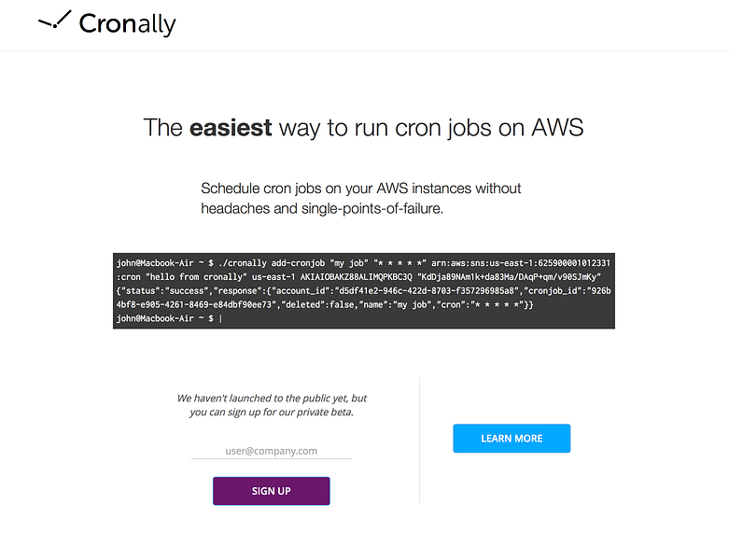The height and width of the screenshot is (560, 729).
Task: Click the "single-points-of-failure" text in the subtitle
Action: [x=370, y=209]
